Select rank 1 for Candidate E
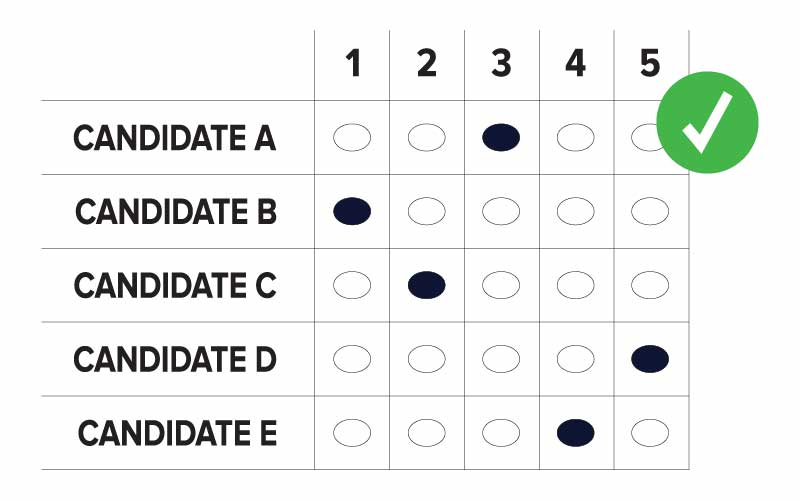The width and height of the screenshot is (800, 500). 352,433
